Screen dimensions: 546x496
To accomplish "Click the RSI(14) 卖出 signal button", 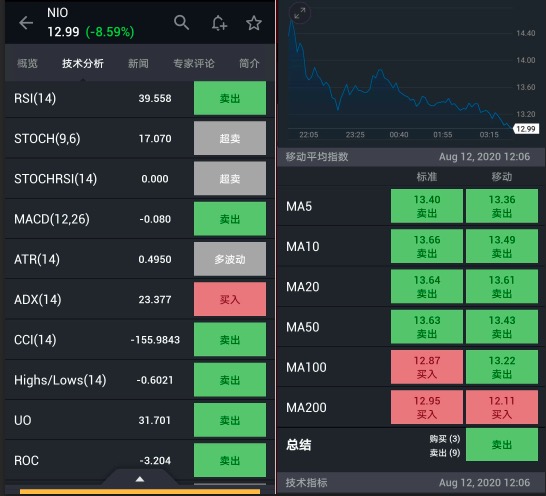I will (230, 98).
